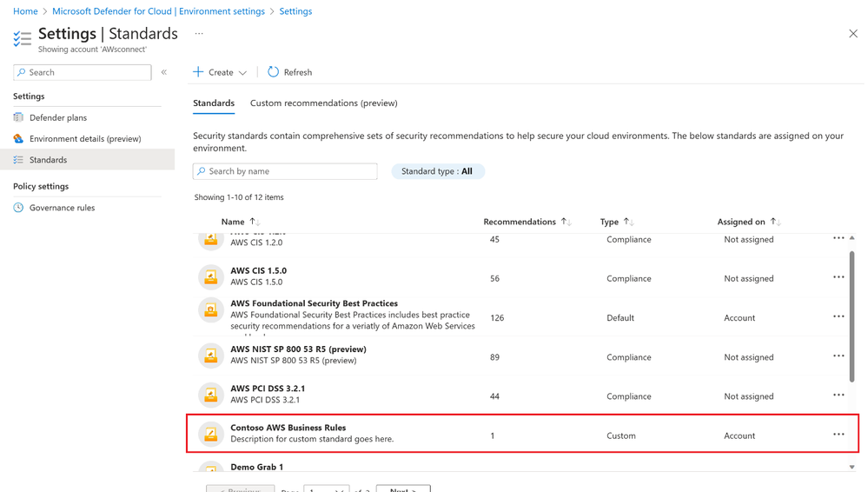Select the Demo Grab 1 standard
The width and height of the screenshot is (868, 492).
pos(257,467)
